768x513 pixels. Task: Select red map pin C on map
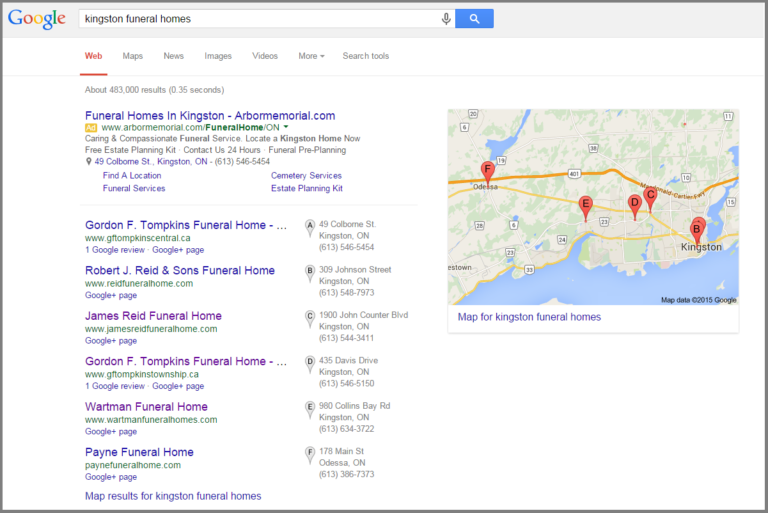(650, 198)
